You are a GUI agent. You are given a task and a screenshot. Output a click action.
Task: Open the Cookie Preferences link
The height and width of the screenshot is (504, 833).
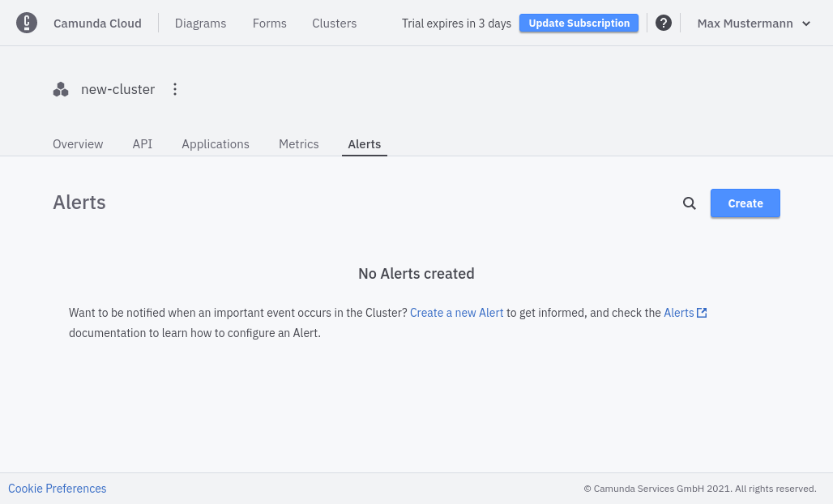(58, 489)
